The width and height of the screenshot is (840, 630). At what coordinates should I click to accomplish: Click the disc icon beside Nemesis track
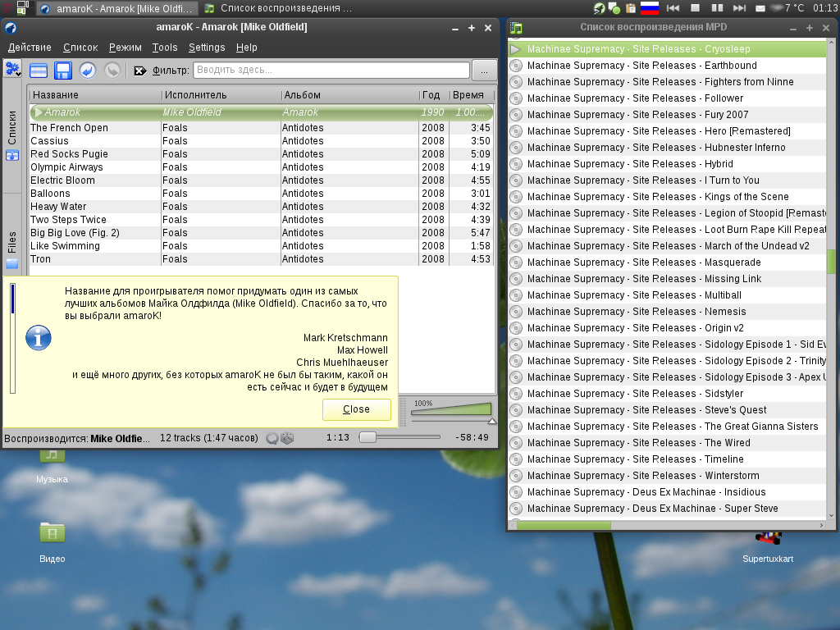coord(516,312)
